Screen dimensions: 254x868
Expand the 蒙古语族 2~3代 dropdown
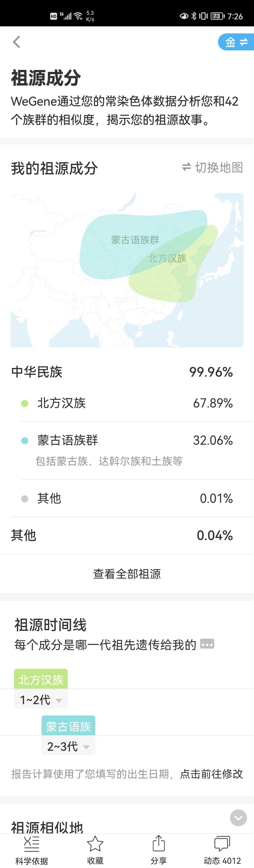(x=68, y=746)
